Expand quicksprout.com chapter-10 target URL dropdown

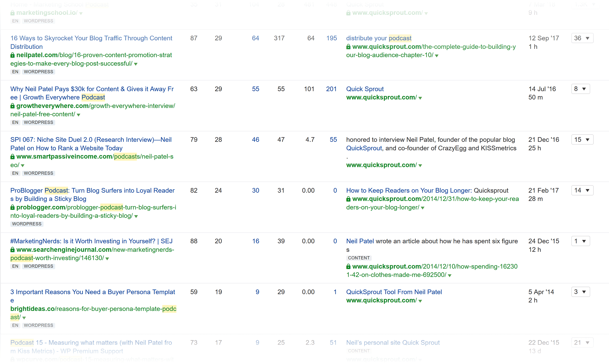click(x=437, y=56)
